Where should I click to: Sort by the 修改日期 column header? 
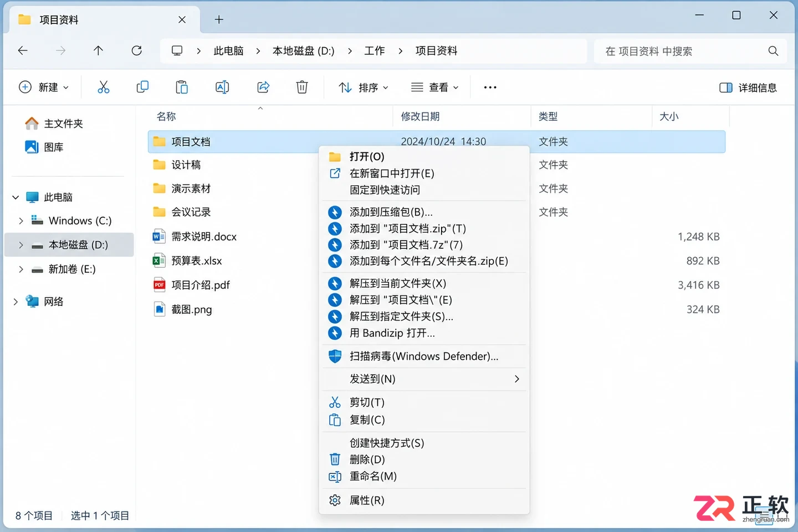point(420,116)
